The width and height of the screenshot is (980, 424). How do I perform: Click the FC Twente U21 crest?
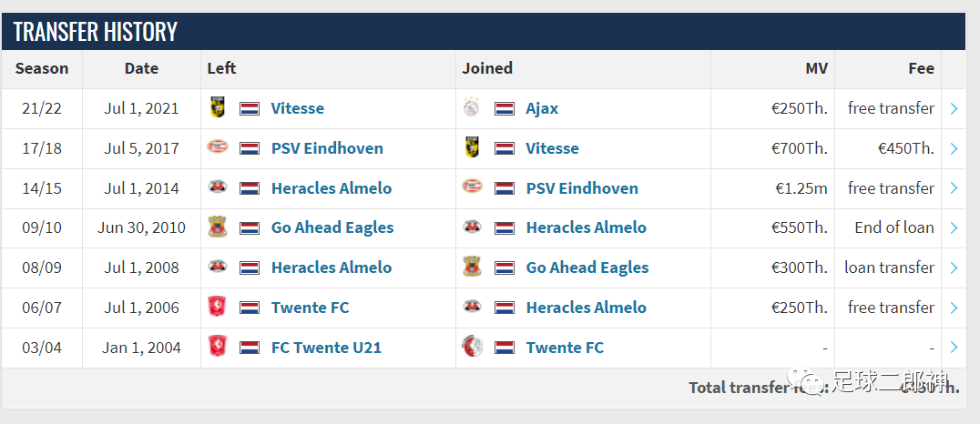[217, 348]
